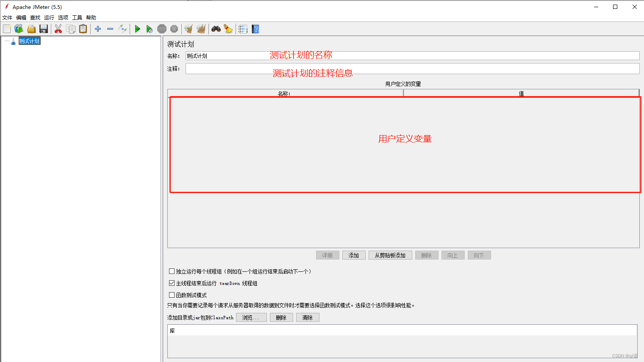The height and width of the screenshot is (362, 644).
Task: Open the Help question mark icon
Action: coord(255,29)
